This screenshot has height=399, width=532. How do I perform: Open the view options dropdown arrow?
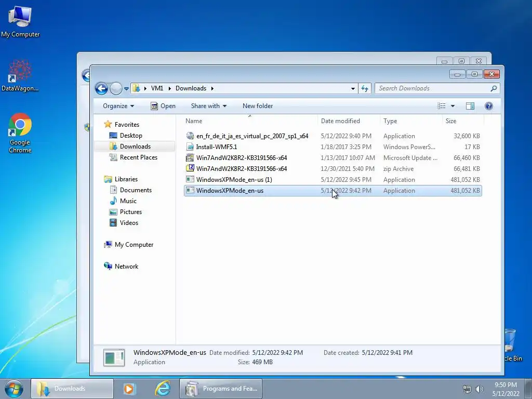tap(453, 106)
